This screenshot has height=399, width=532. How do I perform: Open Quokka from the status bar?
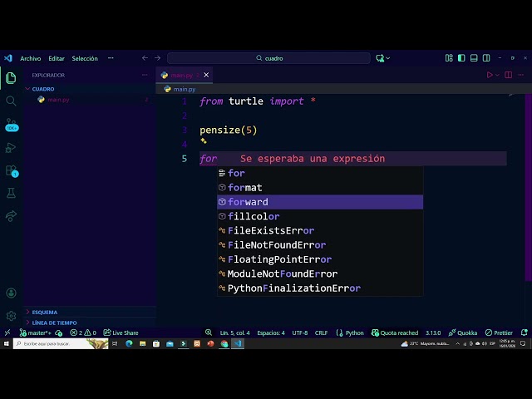pos(463,332)
